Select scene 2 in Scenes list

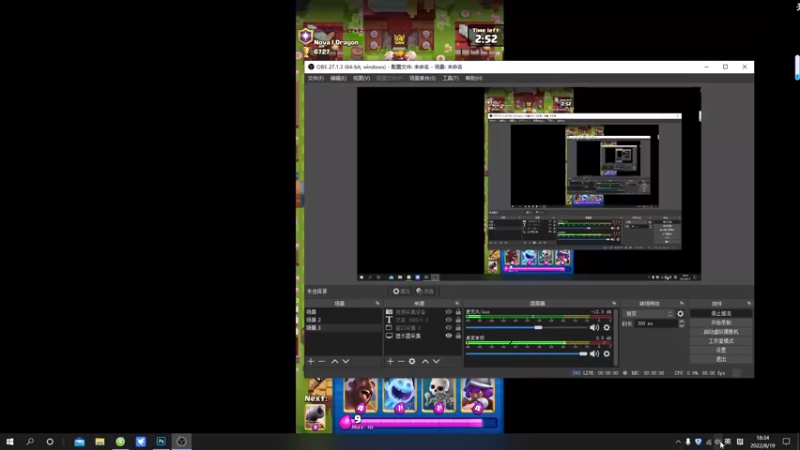point(343,320)
